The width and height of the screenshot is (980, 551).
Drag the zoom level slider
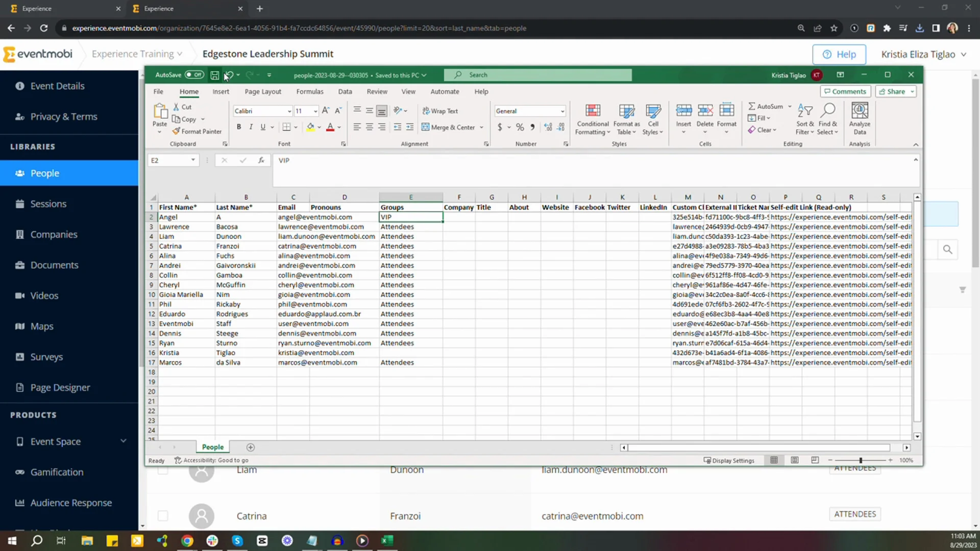(861, 460)
